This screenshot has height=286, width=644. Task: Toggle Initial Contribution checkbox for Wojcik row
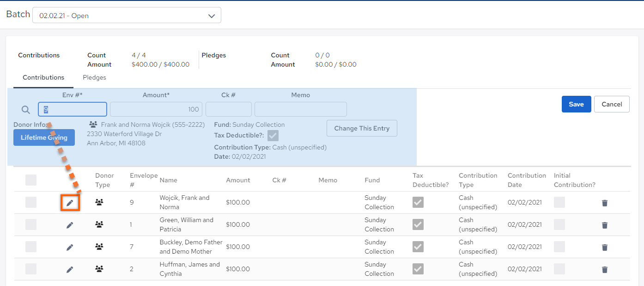(x=559, y=202)
